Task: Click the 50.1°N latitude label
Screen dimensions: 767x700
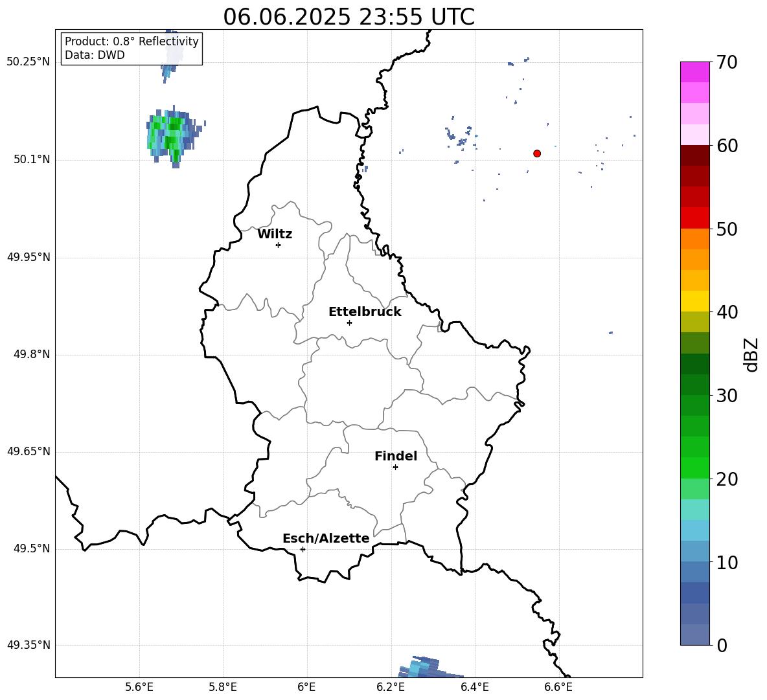Action: tap(32, 159)
